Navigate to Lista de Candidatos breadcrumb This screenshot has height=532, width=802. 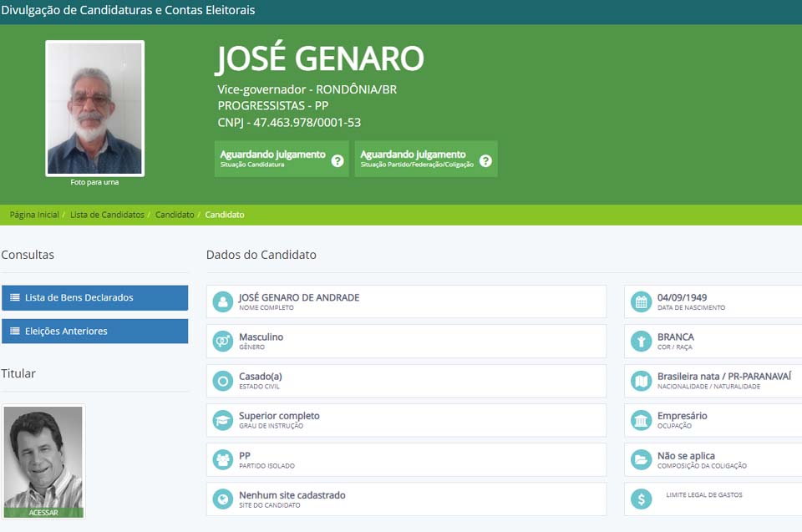[x=107, y=215]
